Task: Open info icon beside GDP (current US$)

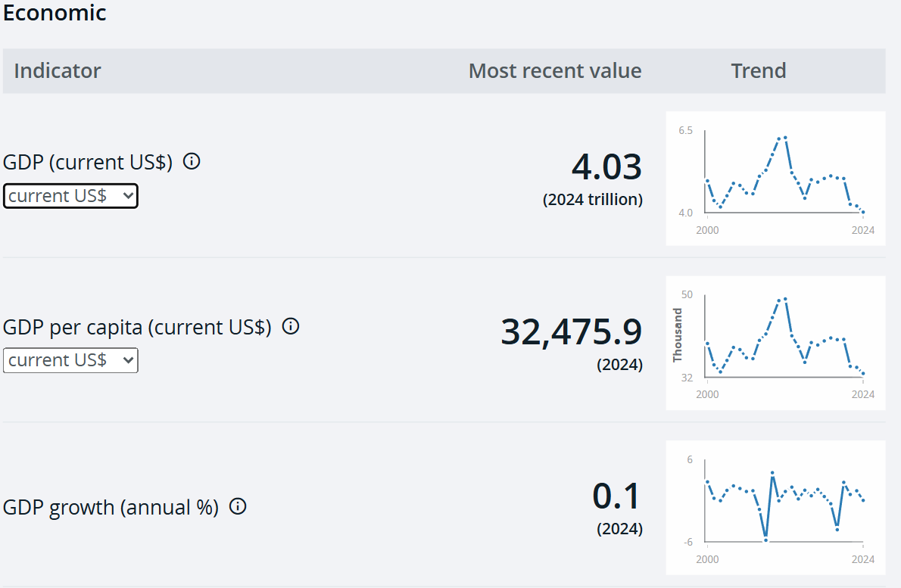Action: (x=192, y=161)
